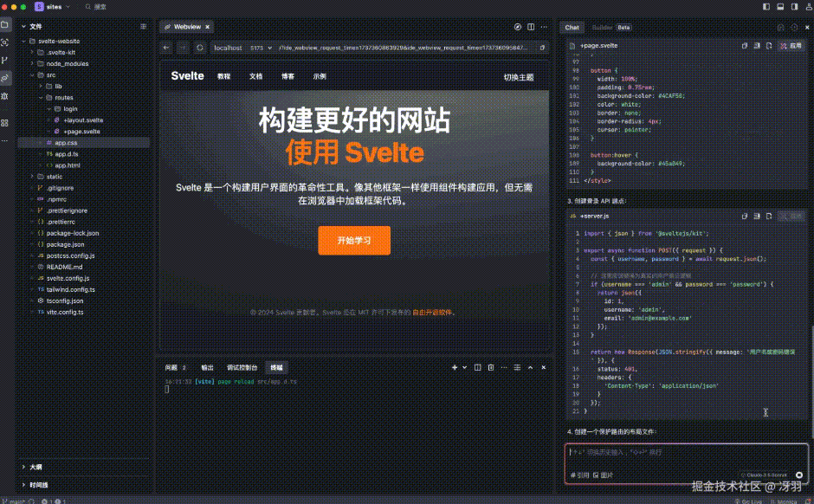Toggle the right sidebar layout
This screenshot has width=814, height=504.
794,7
